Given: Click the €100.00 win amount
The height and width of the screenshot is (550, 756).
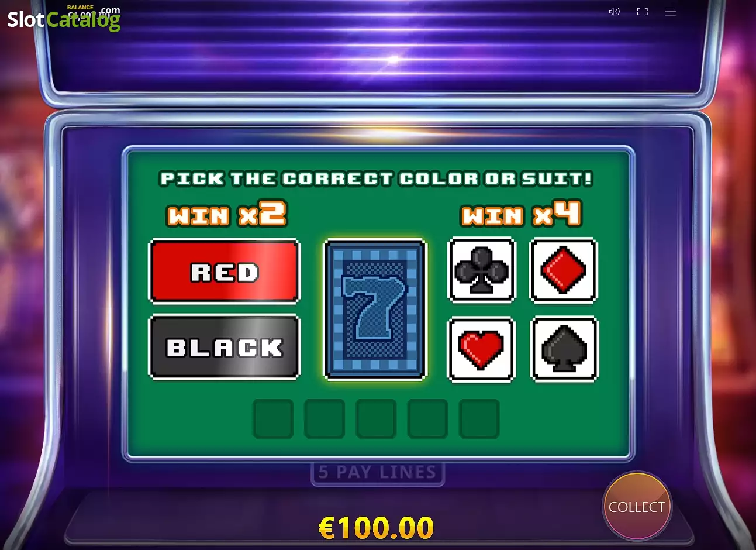Looking at the screenshot, I should click(x=376, y=528).
